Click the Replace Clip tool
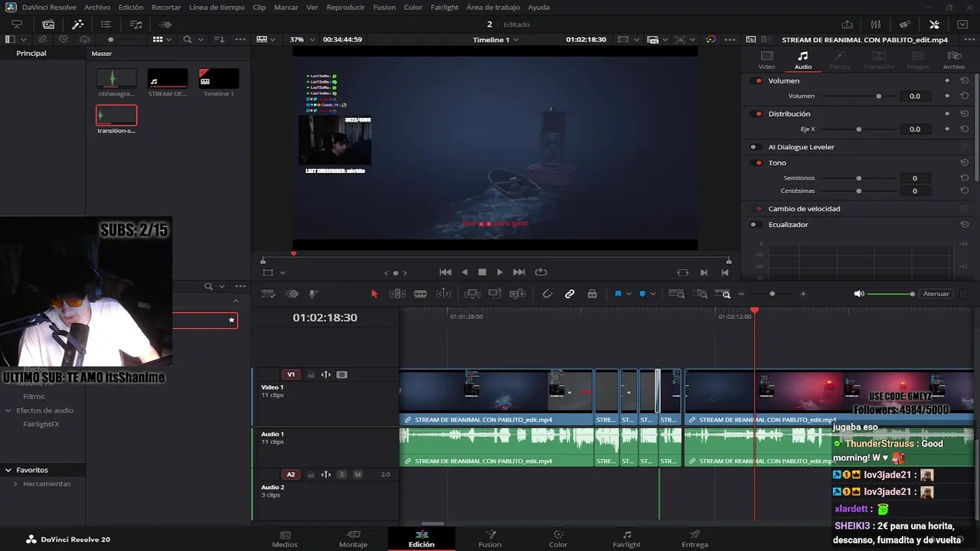This screenshot has height=551, width=980. point(518,294)
